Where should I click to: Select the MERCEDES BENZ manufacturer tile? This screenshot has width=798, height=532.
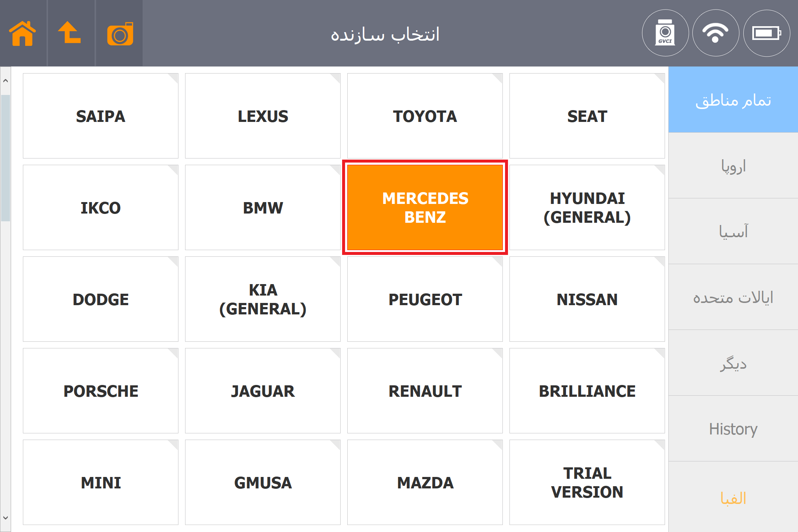[425, 208]
